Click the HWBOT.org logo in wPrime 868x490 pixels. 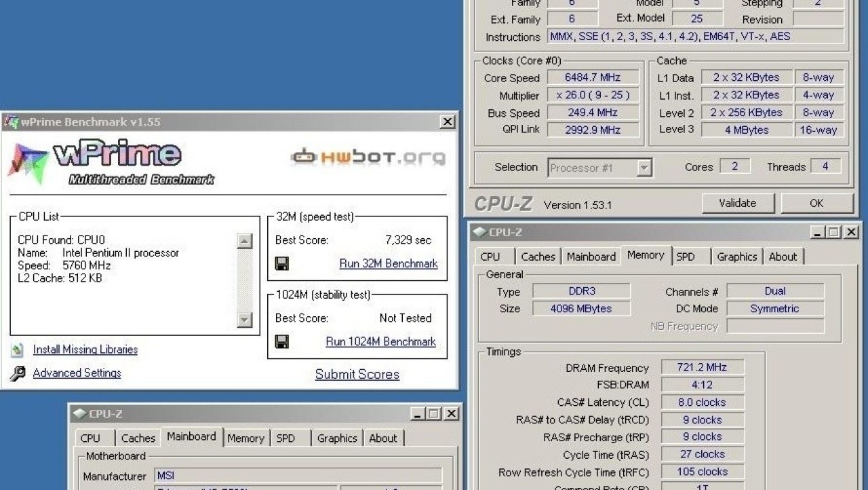click(x=368, y=157)
